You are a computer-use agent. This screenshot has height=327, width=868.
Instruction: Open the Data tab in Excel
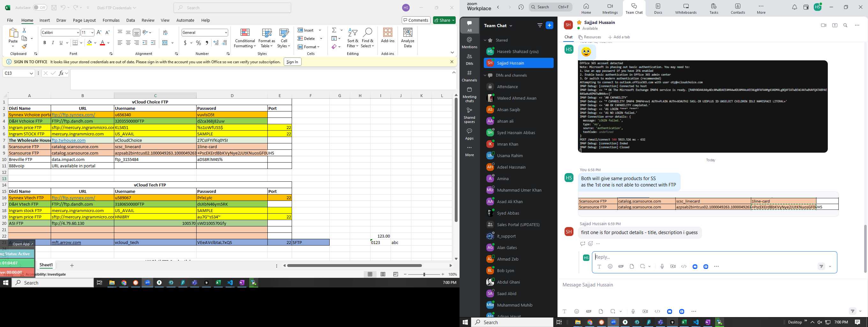tap(131, 20)
